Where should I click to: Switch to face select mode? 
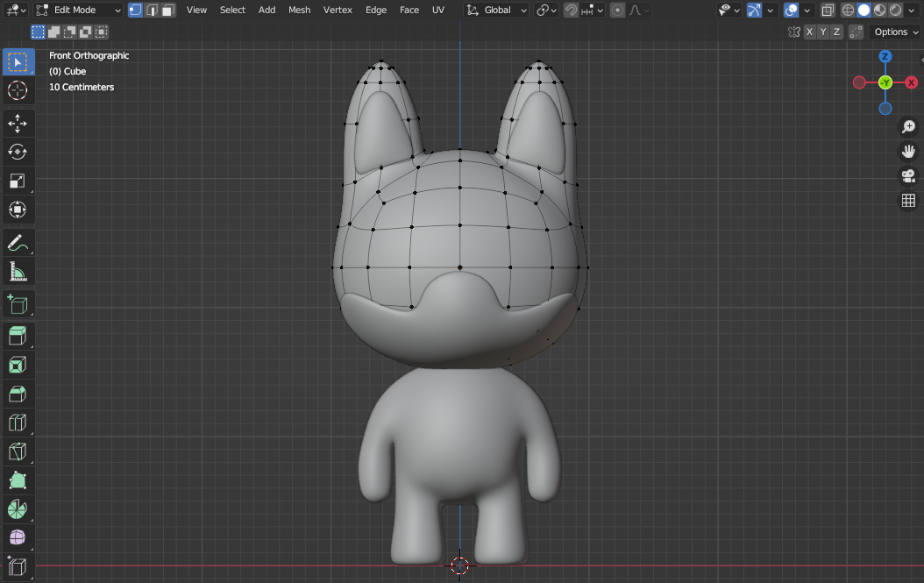[168, 11]
